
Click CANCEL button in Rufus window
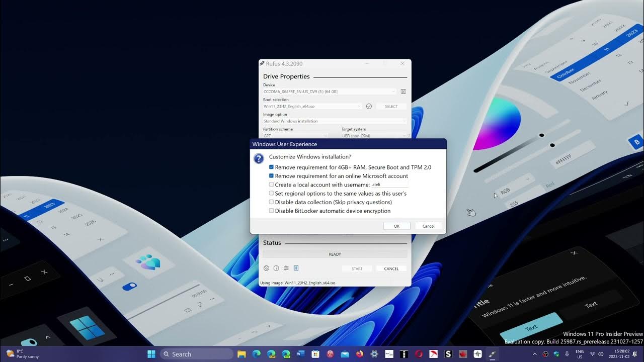[x=391, y=268]
